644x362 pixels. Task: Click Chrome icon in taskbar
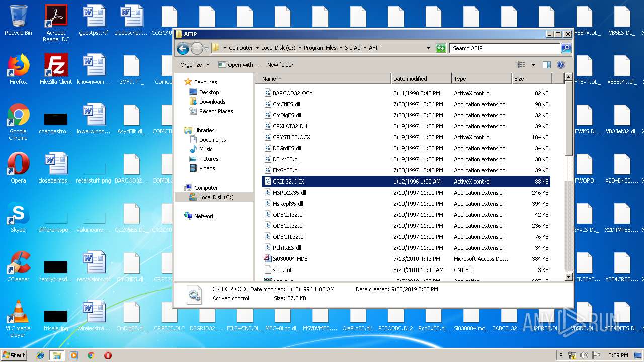pyautogui.click(x=91, y=355)
